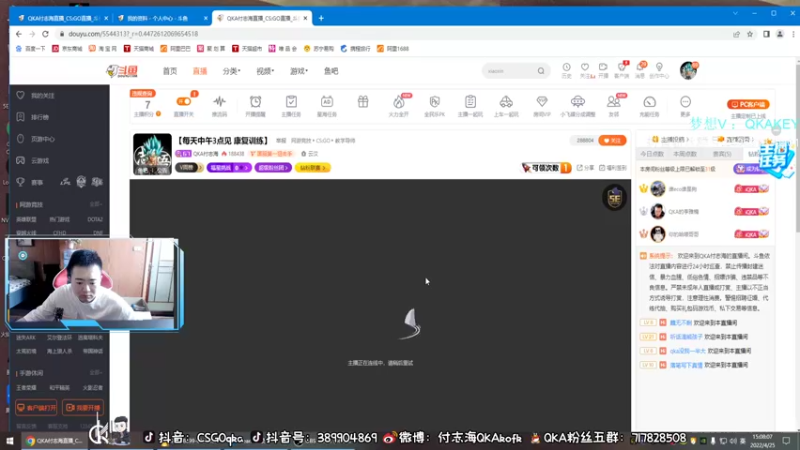
Task: Expand the 视频 dropdown in navigation
Action: click(x=265, y=71)
